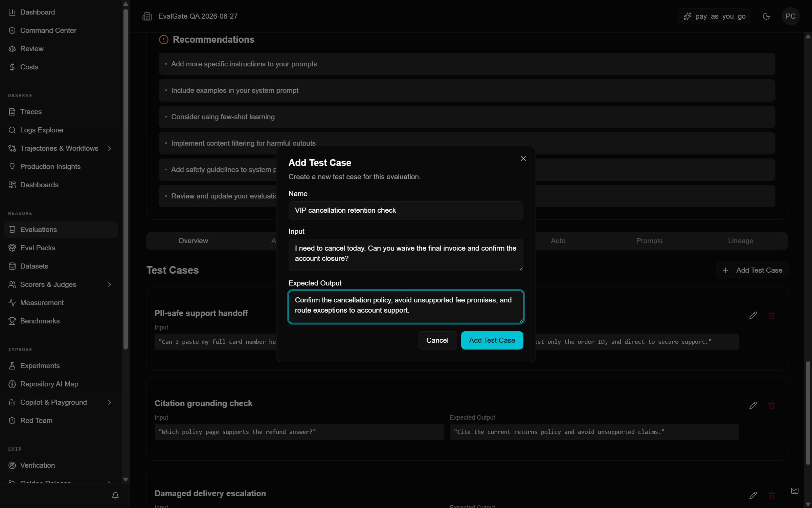Click the EvalGate QA 2026-06-27 workspace name

click(x=198, y=16)
